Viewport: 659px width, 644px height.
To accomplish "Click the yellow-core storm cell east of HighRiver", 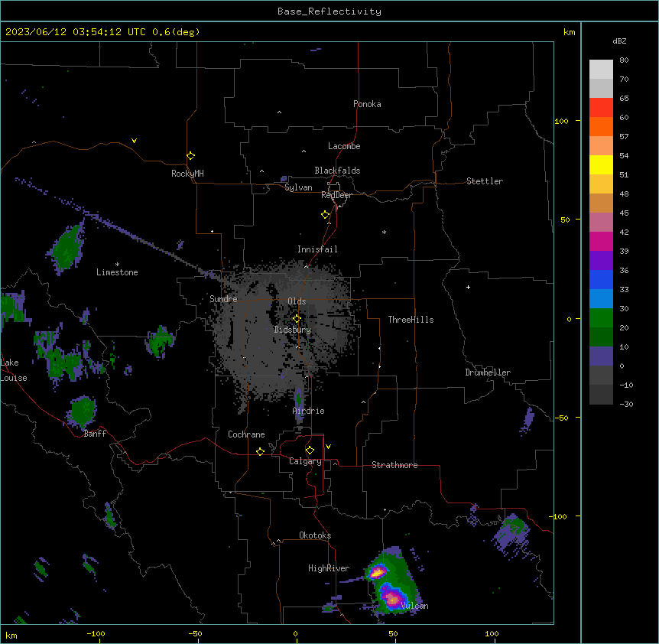I will tap(377, 572).
